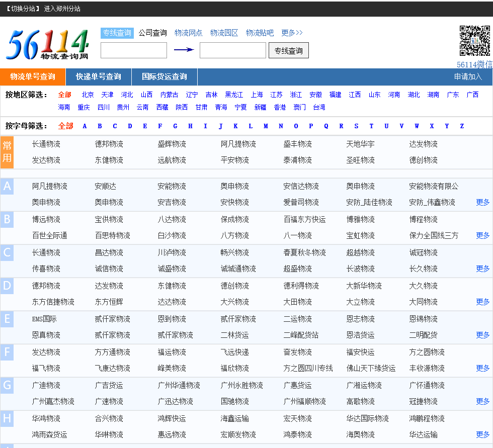Filter by region 四川

click(x=104, y=107)
